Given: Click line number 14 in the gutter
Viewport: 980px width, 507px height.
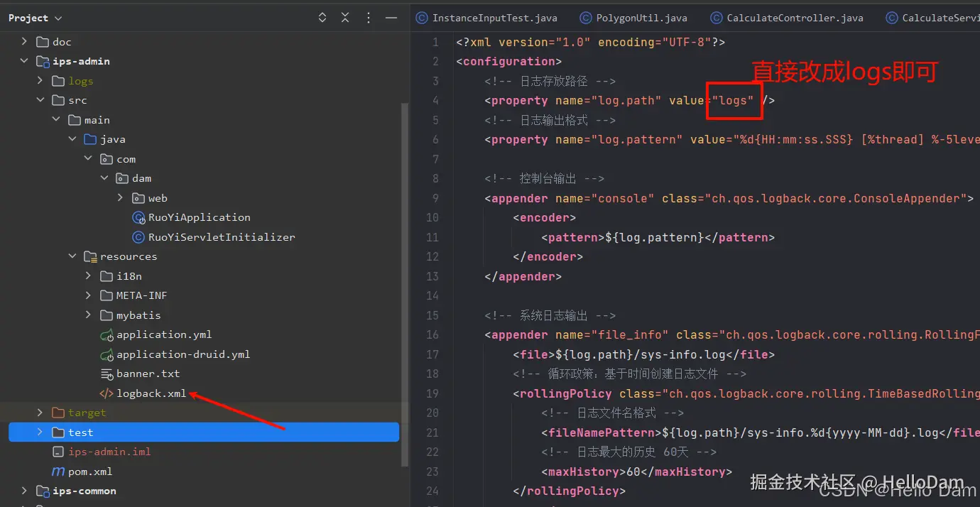Looking at the screenshot, I should 432,295.
